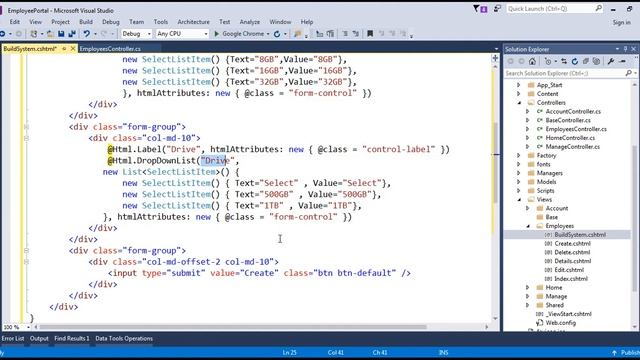Viewport: 640px width, 360px height.
Task: Select AccountController.cs in Solution Explorer
Action: tap(573, 111)
